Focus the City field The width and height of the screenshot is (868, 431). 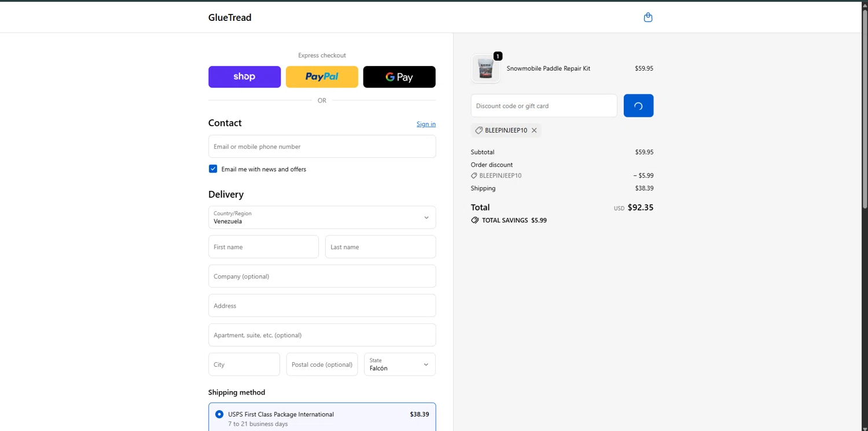coord(244,364)
